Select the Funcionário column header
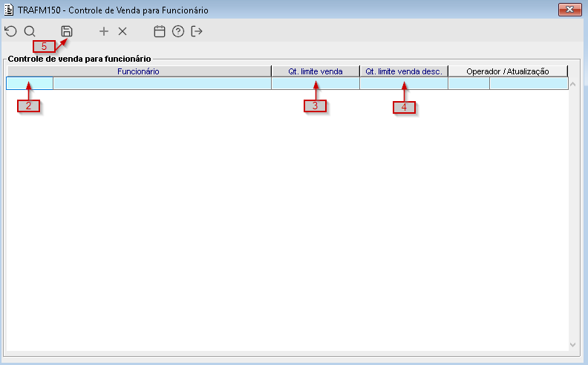 [139, 71]
